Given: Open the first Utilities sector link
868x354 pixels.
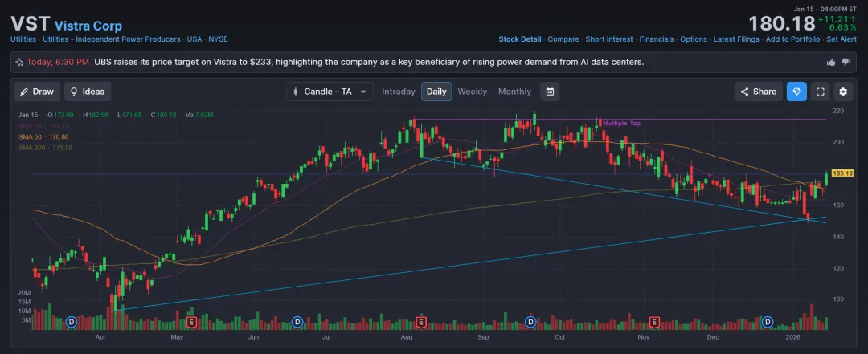Looking at the screenshot, I should click(23, 39).
